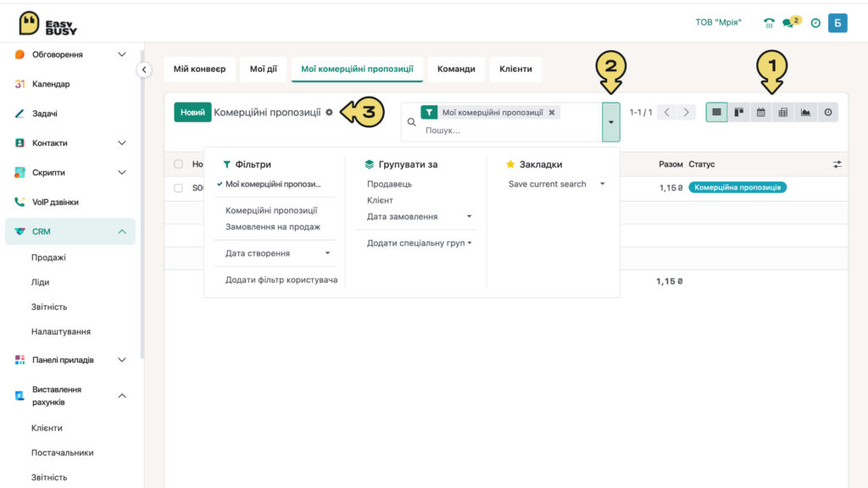Open VoIP дзвінки in sidebar
868x488 pixels.
[55, 202]
